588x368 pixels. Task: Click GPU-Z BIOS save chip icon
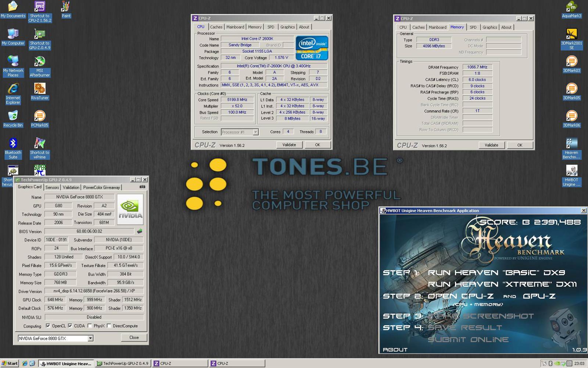point(140,231)
